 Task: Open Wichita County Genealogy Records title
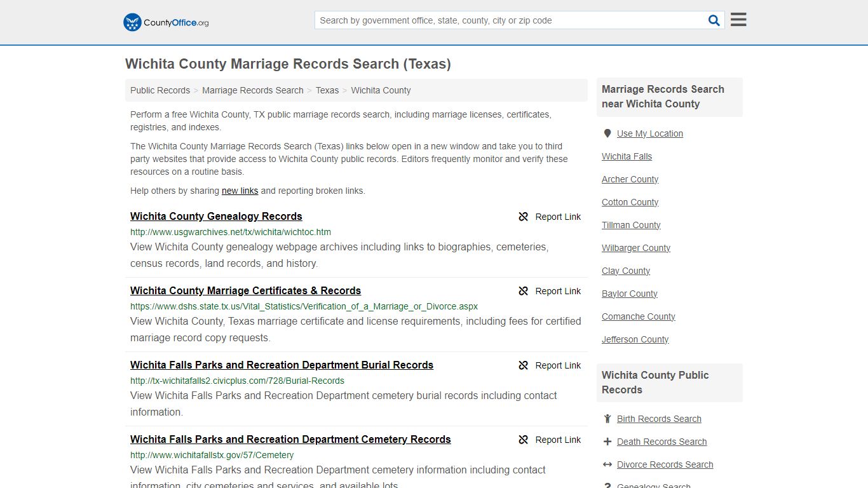(x=216, y=216)
